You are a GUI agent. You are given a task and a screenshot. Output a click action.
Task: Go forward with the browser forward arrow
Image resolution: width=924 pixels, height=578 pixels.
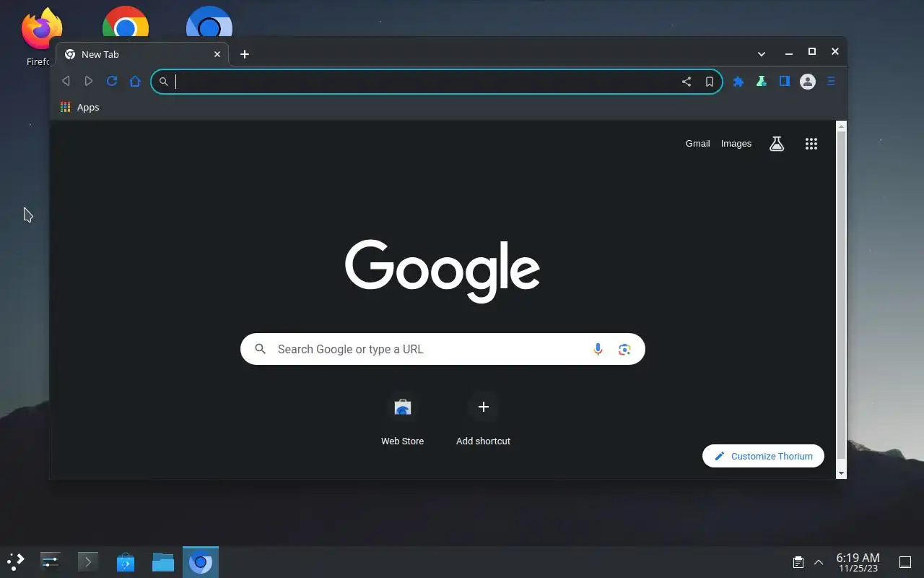click(x=89, y=81)
